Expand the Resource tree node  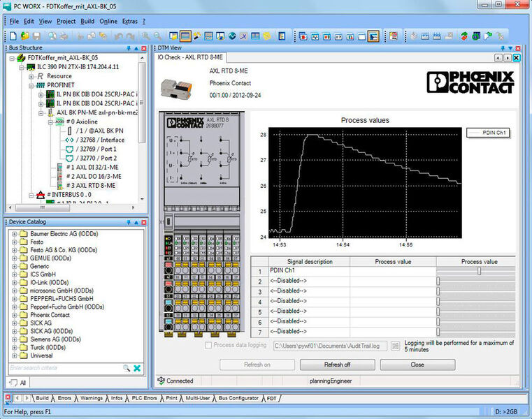(x=31, y=77)
